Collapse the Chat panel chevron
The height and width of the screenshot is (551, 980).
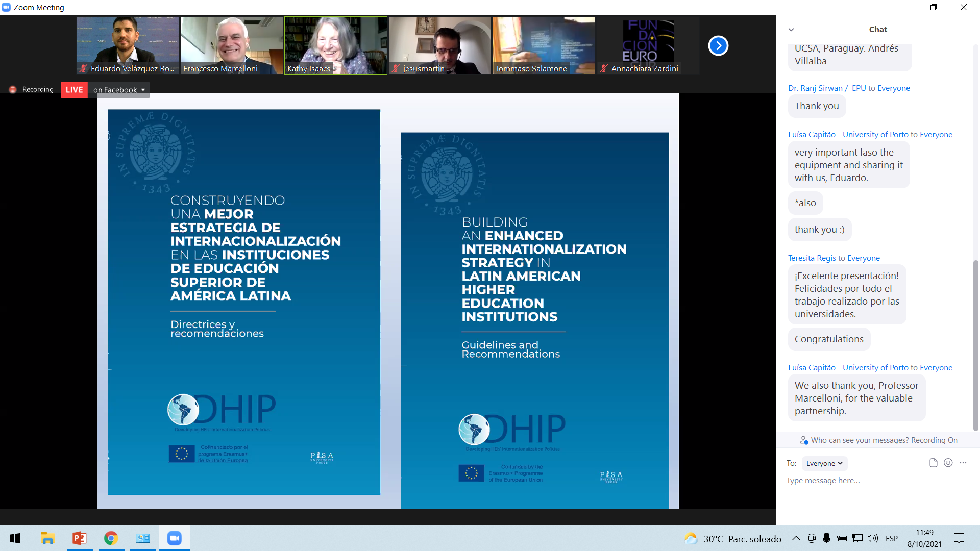tap(791, 30)
